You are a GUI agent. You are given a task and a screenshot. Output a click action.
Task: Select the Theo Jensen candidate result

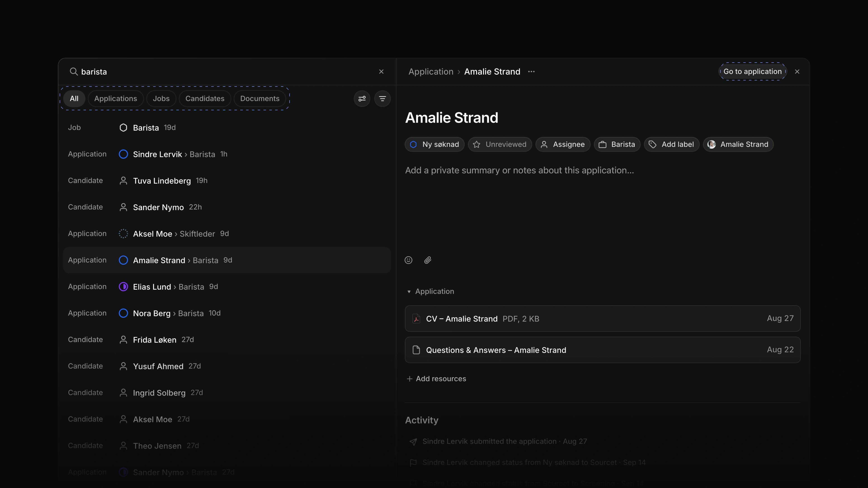[227, 446]
